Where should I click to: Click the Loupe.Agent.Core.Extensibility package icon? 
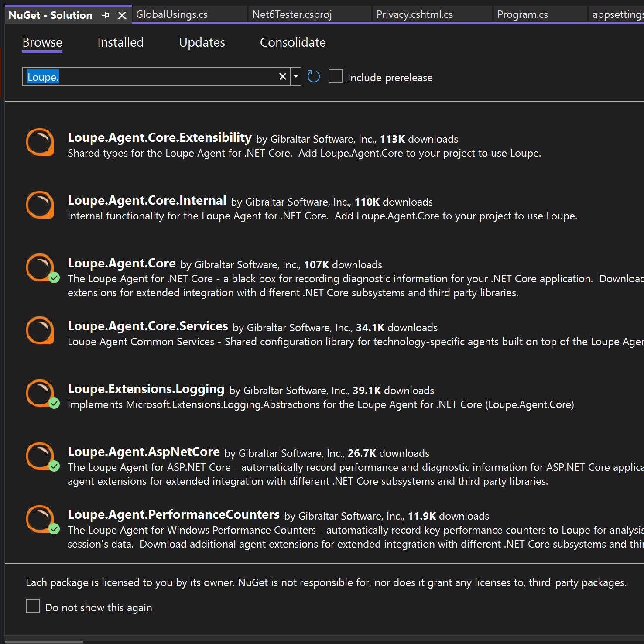tap(40, 142)
